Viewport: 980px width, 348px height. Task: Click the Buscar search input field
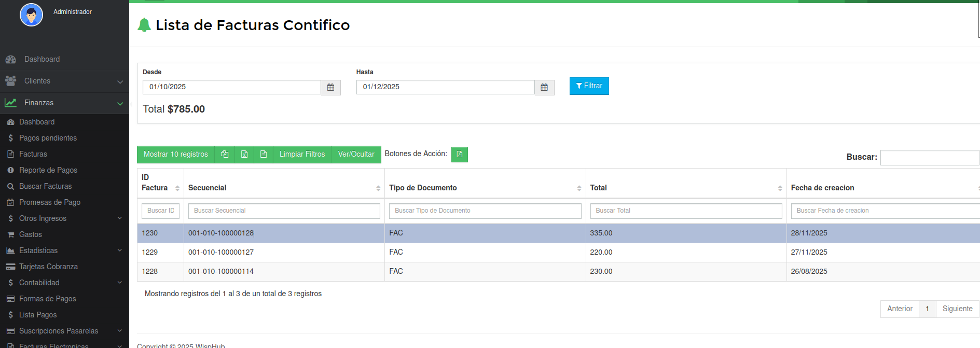(929, 157)
